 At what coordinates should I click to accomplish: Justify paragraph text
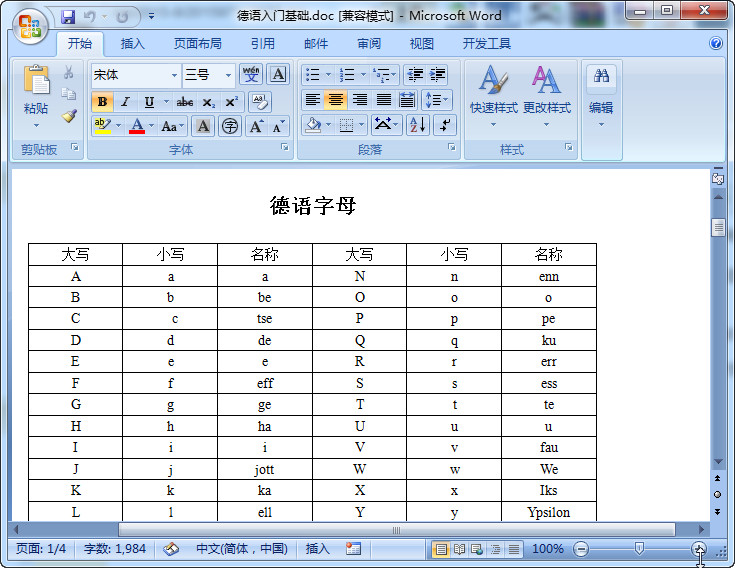click(x=383, y=100)
